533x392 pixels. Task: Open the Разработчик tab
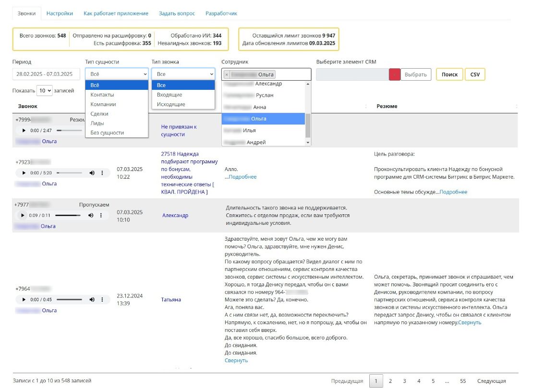[x=221, y=13]
